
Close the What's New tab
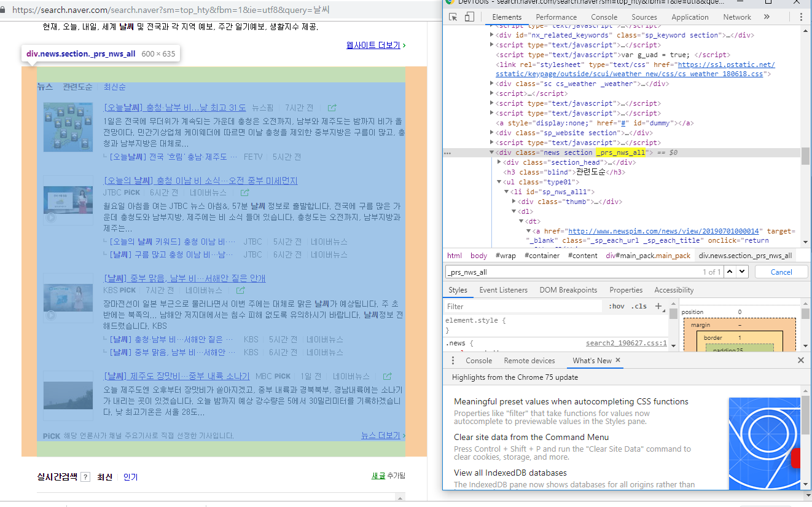click(x=618, y=361)
